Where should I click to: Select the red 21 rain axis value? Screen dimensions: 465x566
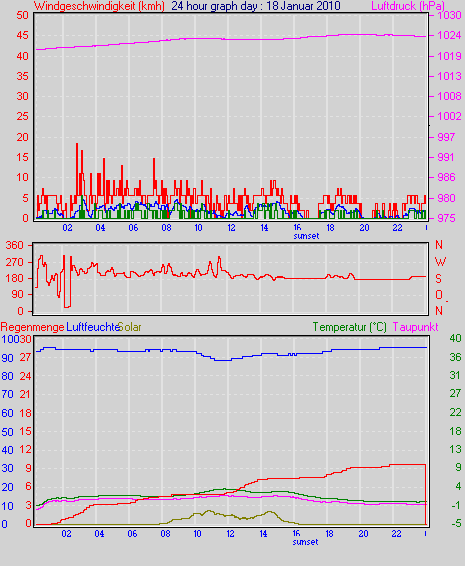(x=26, y=394)
